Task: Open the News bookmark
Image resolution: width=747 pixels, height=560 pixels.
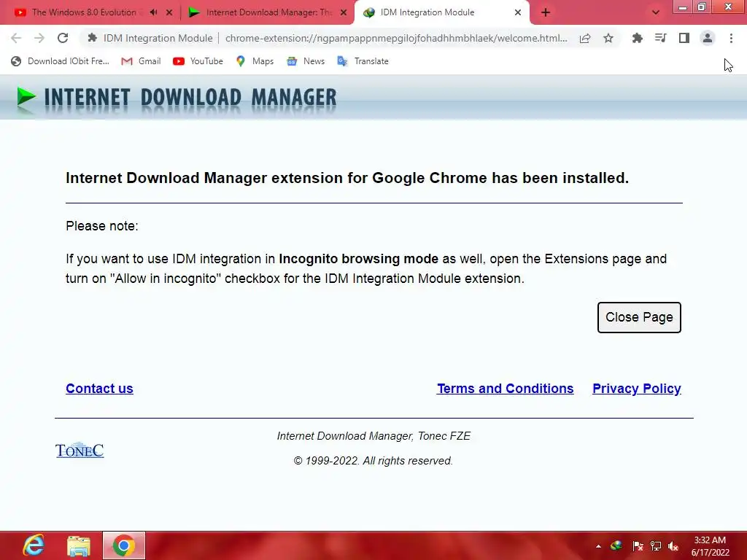Action: tap(306, 61)
